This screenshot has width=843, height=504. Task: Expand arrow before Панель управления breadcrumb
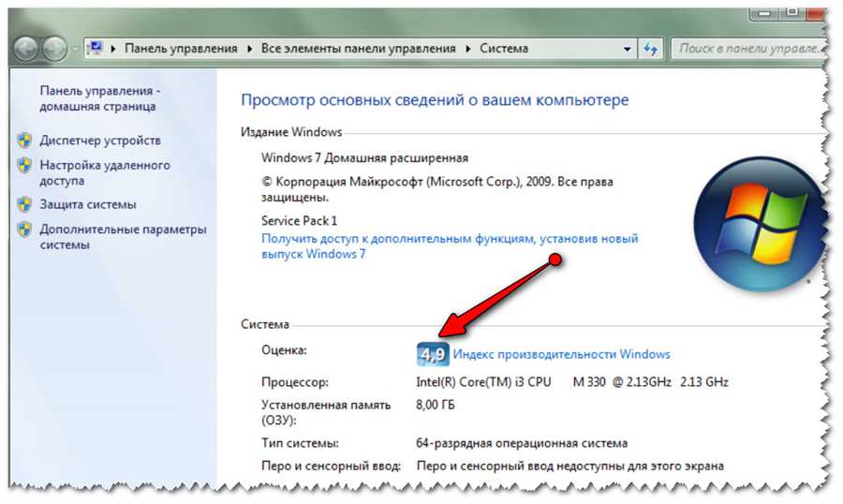113,49
